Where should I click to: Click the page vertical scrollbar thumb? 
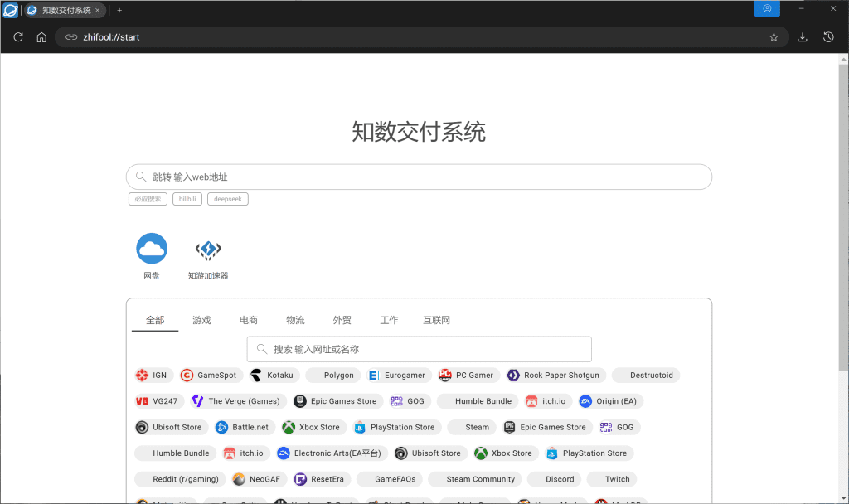843,216
